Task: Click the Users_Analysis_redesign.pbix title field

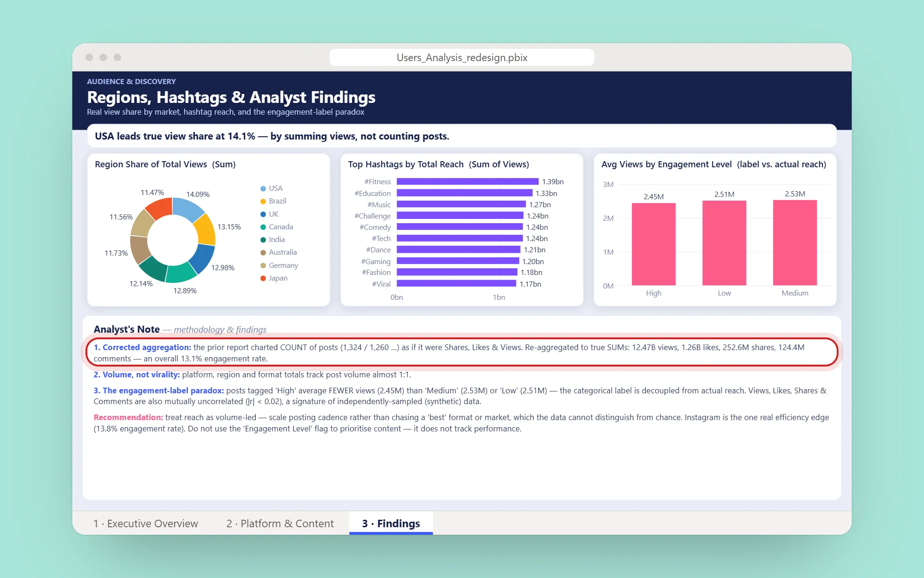Action: coord(462,57)
